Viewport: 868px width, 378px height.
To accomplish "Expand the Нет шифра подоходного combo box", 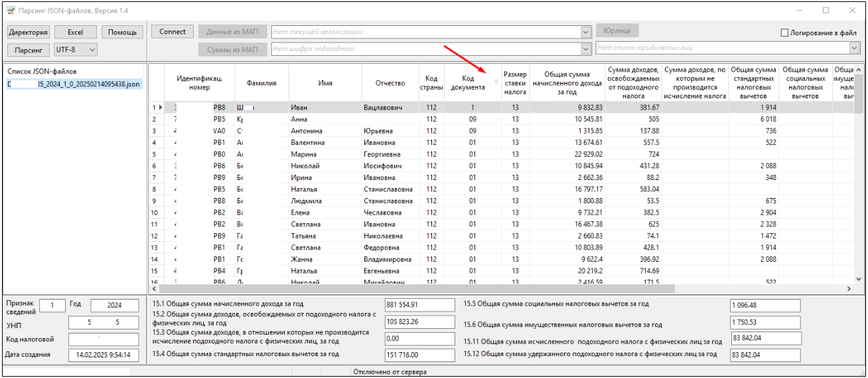I will pos(585,48).
